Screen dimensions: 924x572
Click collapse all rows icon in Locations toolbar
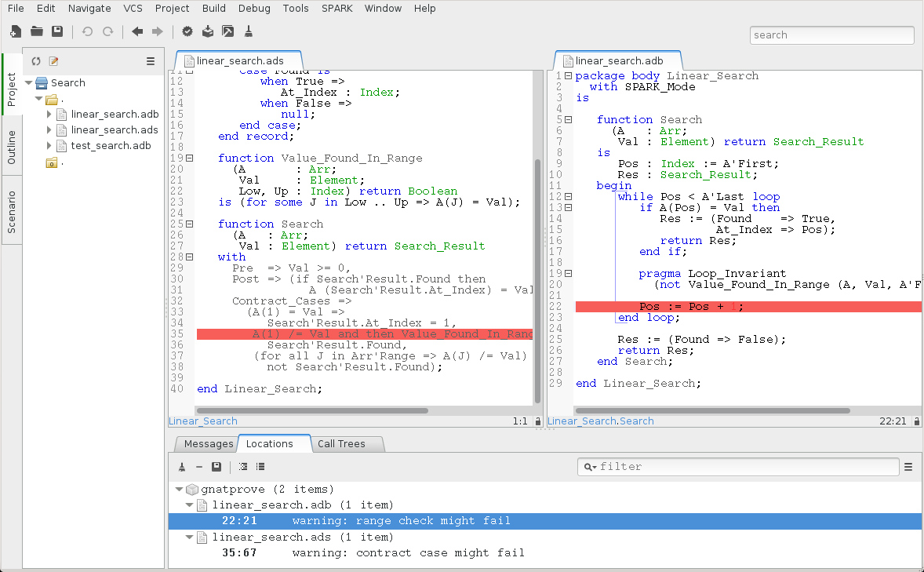click(260, 466)
